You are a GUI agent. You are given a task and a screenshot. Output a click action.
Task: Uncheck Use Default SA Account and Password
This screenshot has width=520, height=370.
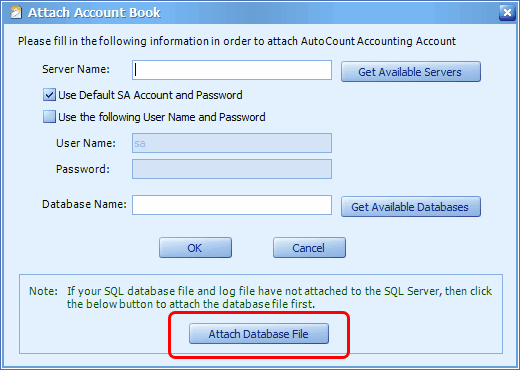click(x=49, y=95)
